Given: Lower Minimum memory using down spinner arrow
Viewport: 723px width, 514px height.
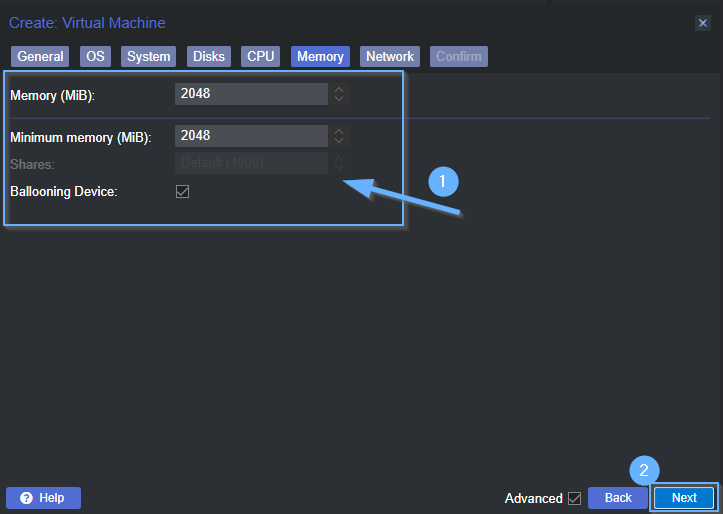Looking at the screenshot, I should pos(339,141).
